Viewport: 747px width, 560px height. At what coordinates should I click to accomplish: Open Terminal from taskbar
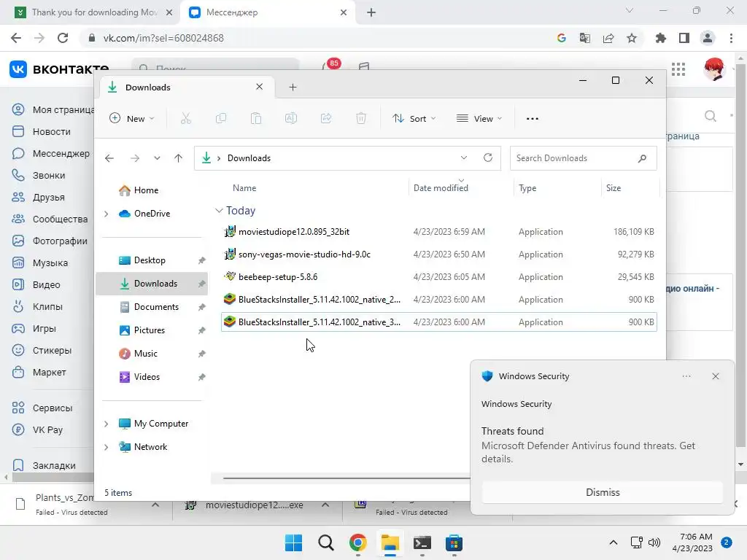422,542
